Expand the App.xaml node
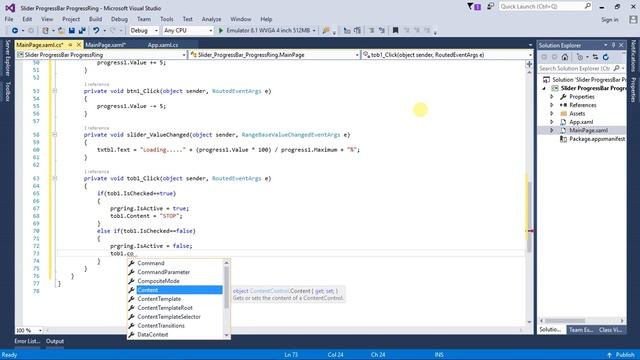This screenshot has height=360, width=640. pyautogui.click(x=552, y=122)
